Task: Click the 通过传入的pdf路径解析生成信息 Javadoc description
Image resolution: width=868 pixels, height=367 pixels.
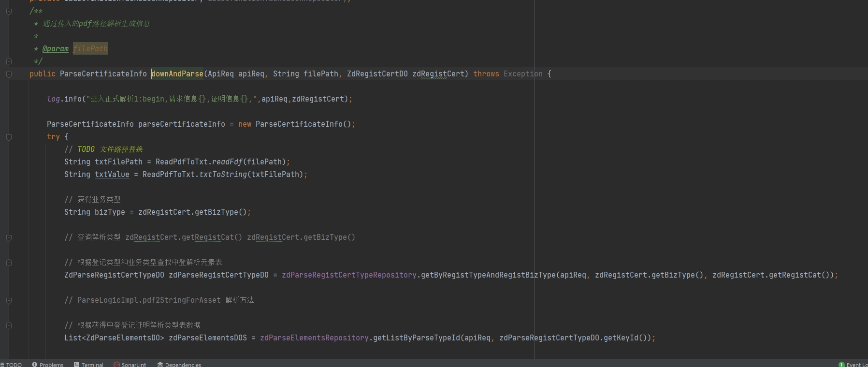Action: [96, 23]
